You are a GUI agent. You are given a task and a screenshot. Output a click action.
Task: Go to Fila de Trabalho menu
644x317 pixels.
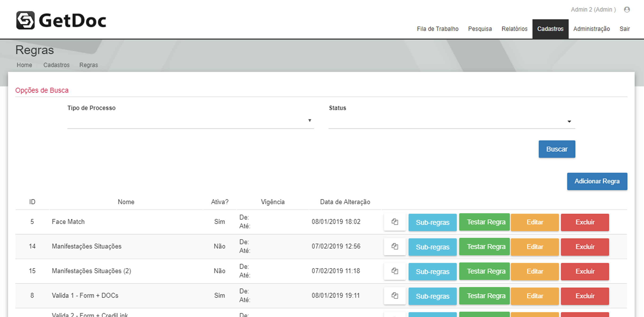tap(438, 29)
